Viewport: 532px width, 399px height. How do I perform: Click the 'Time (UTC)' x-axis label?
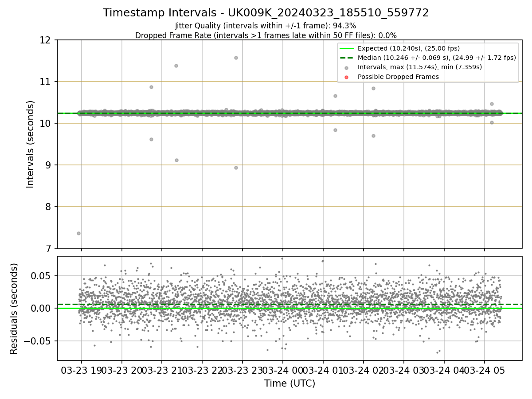(x=289, y=383)
